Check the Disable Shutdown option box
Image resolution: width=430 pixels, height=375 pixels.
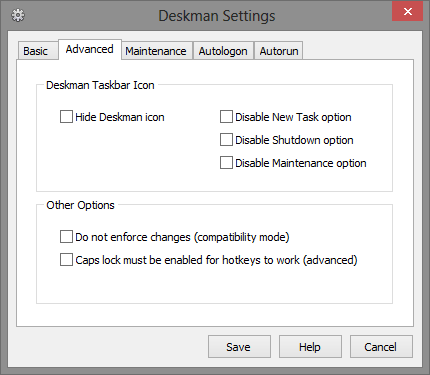pos(226,140)
